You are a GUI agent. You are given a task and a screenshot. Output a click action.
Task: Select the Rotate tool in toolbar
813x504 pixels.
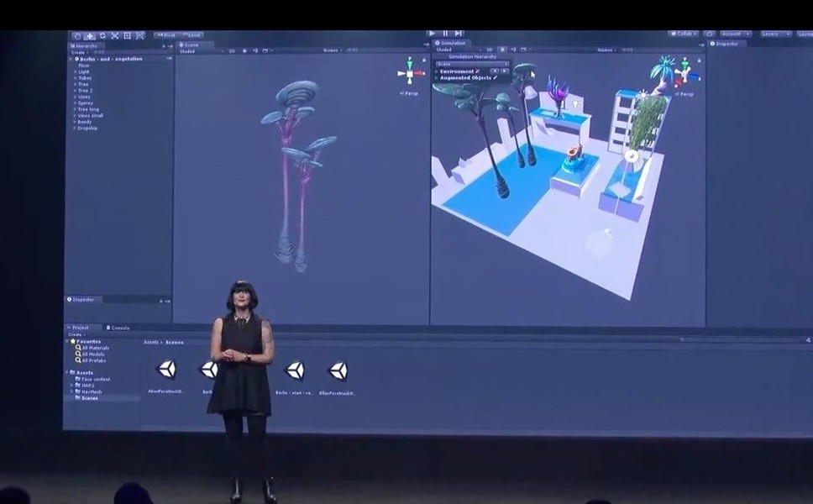(x=102, y=36)
